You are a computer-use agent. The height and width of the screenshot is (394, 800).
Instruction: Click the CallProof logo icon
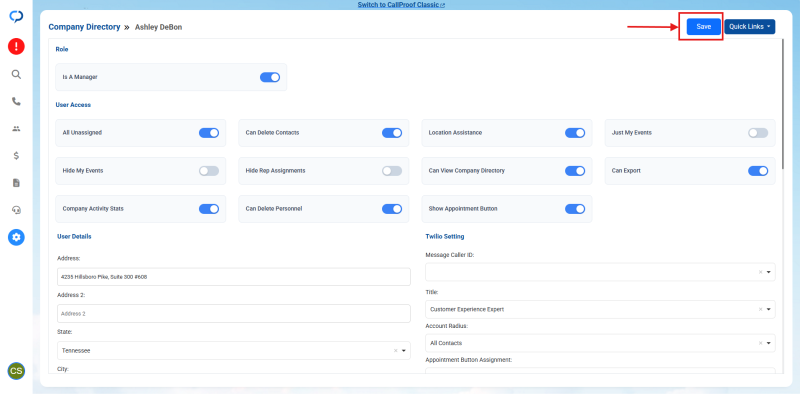click(16, 17)
